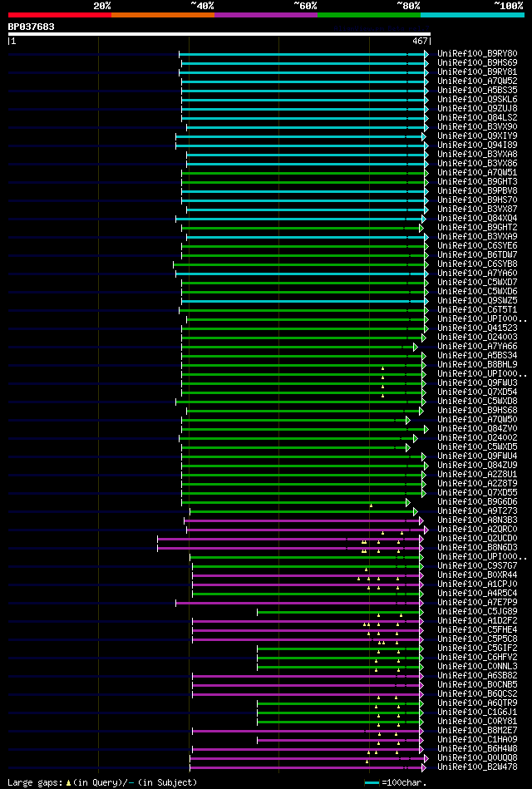Choose the UniRef100_C6SYE6 hit name
Screen dimensions: 532x789
477,245
